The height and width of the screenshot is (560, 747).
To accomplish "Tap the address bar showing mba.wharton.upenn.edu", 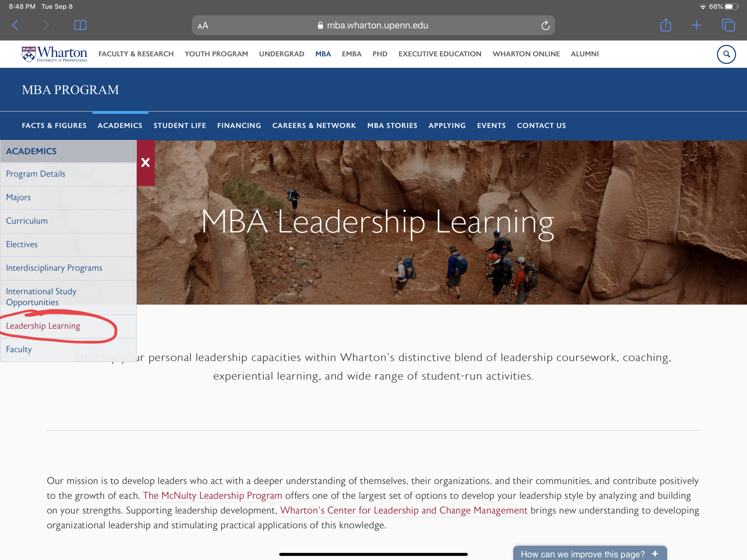I will (373, 25).
